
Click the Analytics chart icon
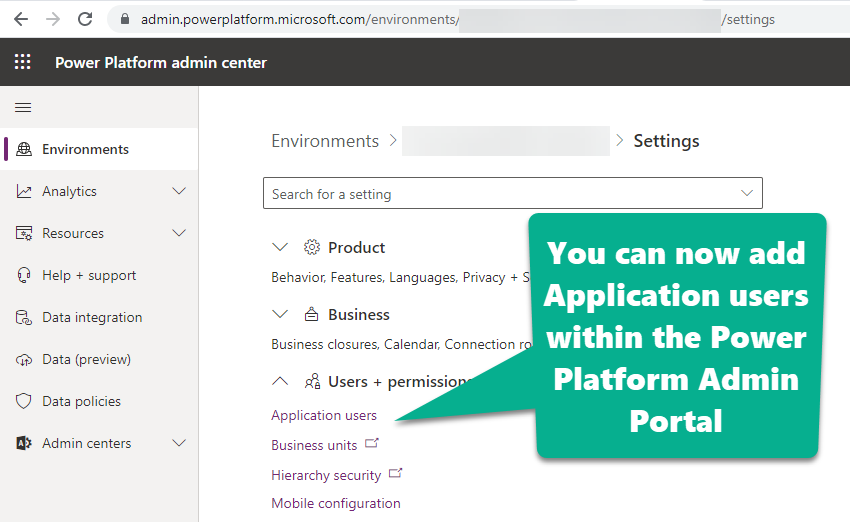(x=24, y=191)
